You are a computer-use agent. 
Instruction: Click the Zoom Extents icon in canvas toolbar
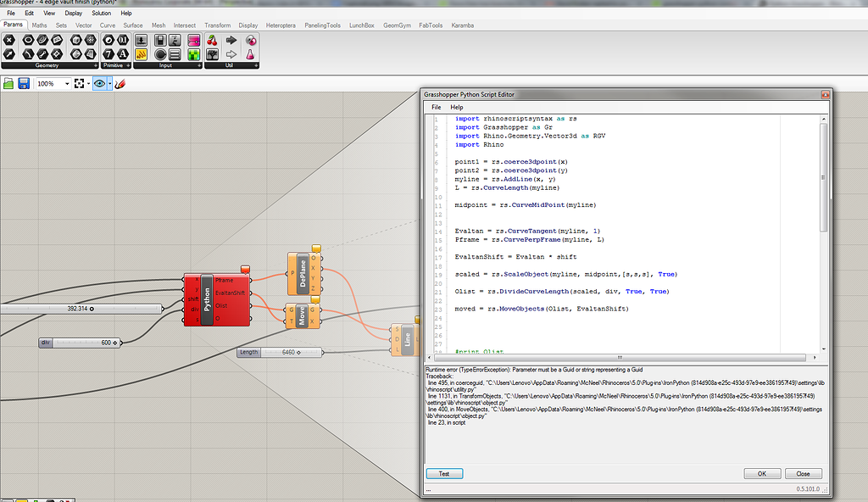point(80,84)
